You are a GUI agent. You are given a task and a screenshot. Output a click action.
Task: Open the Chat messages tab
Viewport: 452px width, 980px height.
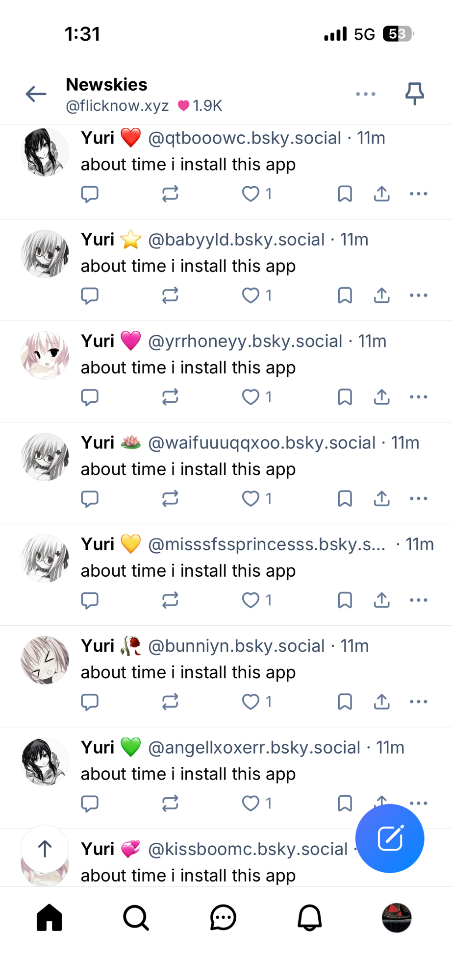223,917
